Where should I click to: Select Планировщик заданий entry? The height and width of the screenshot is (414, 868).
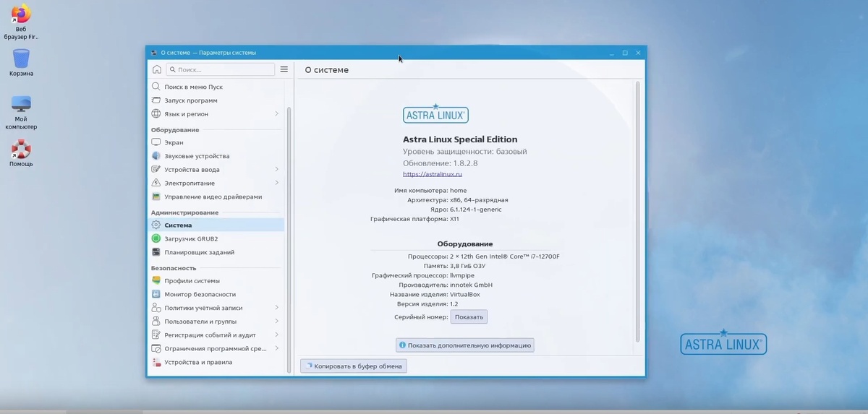[216, 252]
